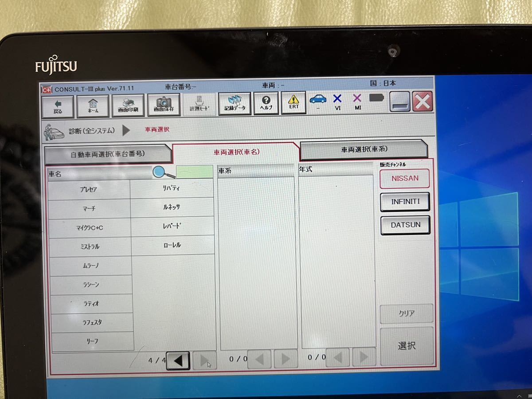Choose the ローレル vehicle name

[173, 245]
